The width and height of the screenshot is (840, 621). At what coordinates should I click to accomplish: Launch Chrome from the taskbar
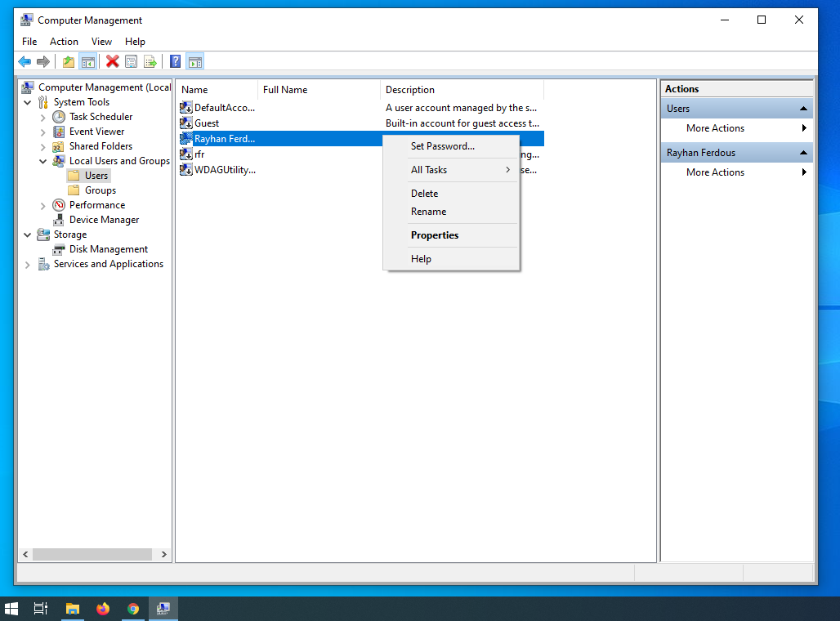coord(133,609)
